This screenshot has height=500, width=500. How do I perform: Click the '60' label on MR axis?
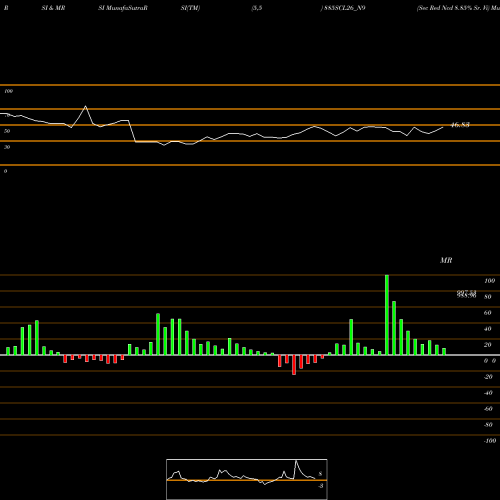coord(487,313)
